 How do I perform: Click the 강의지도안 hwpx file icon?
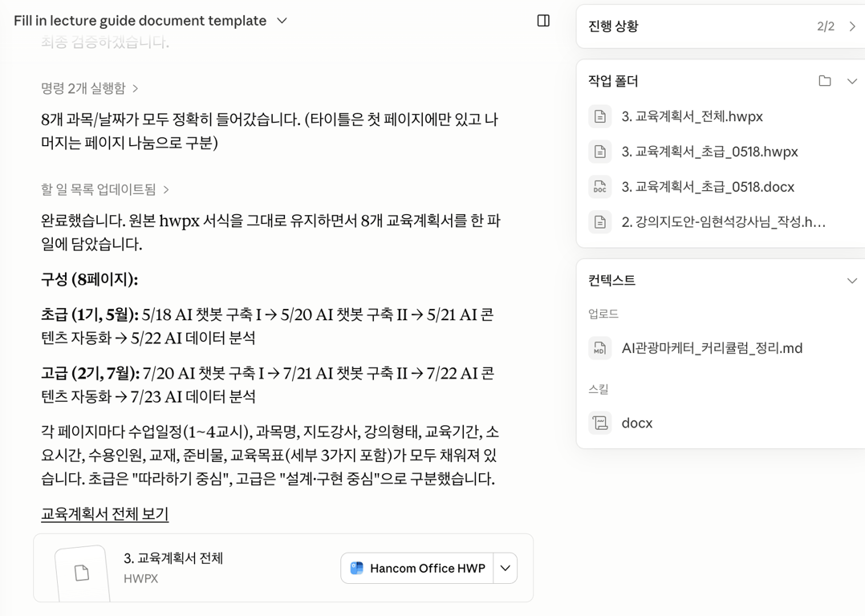click(599, 222)
